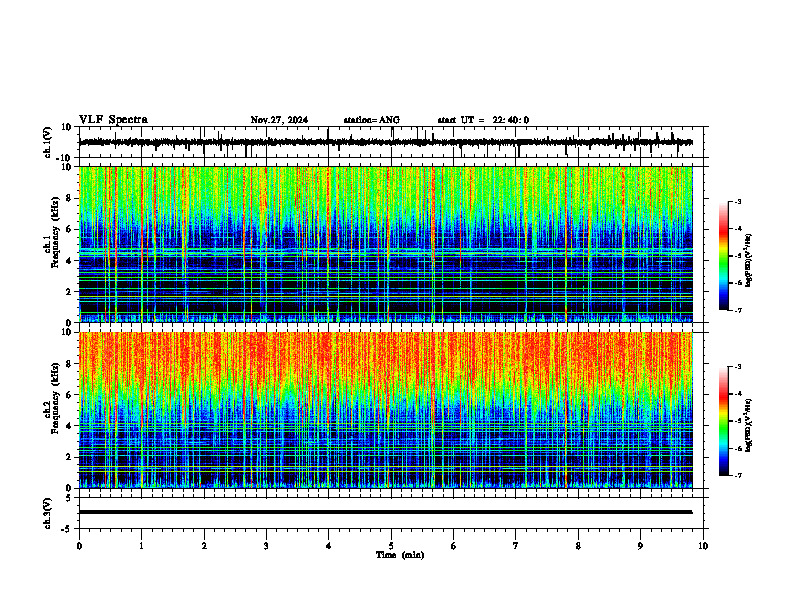This screenshot has width=792, height=612.
Task: Click the ch.1(V) waveform axis label
Action: (x=48, y=142)
